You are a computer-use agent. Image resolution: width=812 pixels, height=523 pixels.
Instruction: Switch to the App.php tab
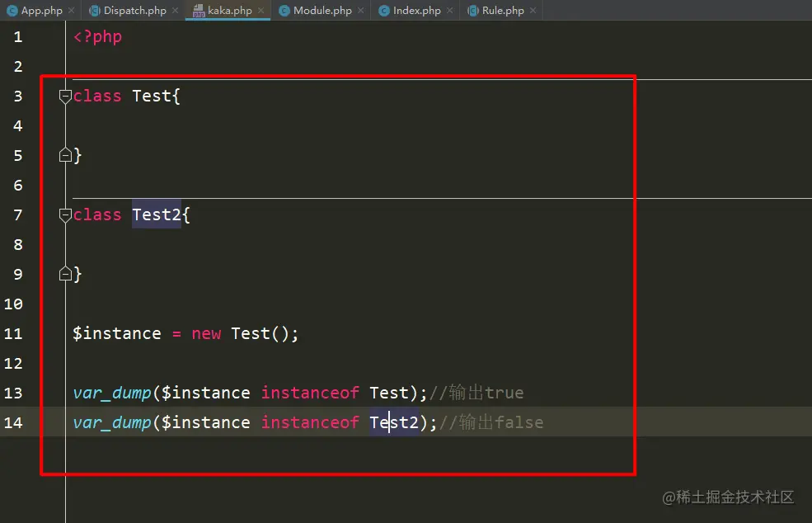point(41,11)
